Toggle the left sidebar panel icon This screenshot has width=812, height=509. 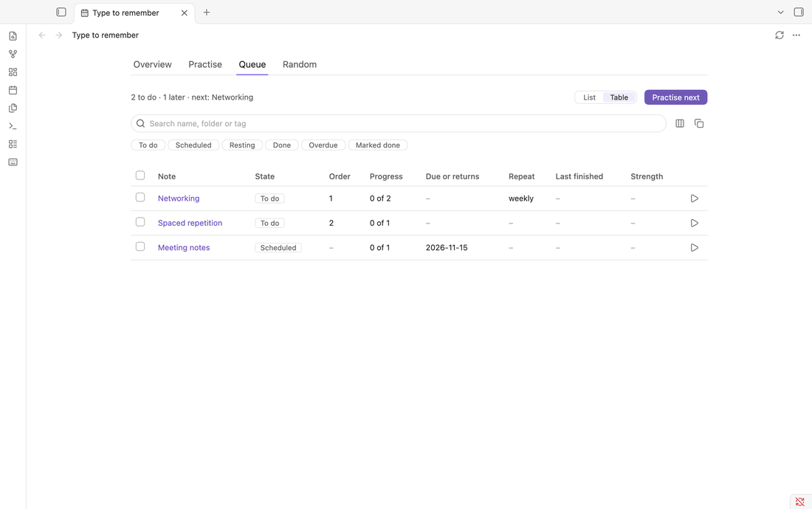(x=61, y=12)
